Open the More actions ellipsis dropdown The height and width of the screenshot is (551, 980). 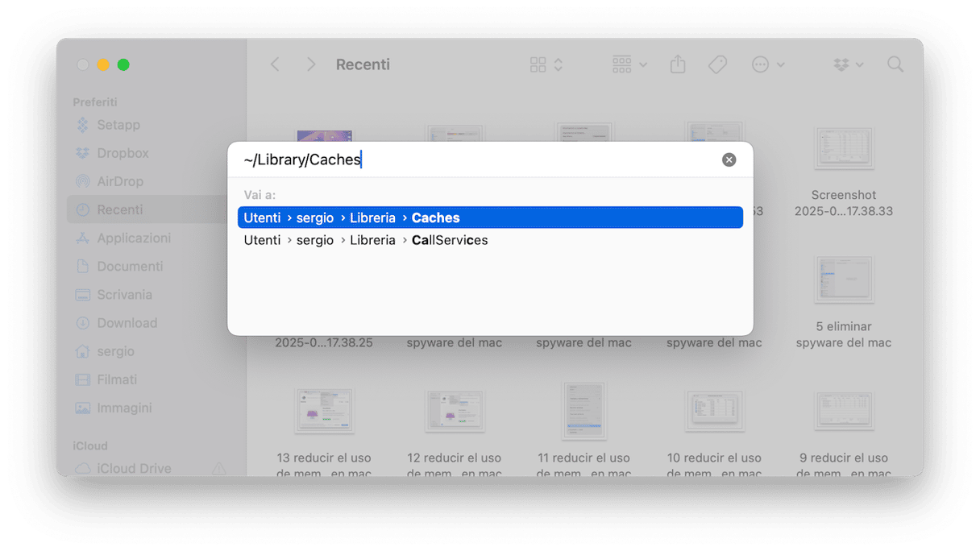[767, 64]
